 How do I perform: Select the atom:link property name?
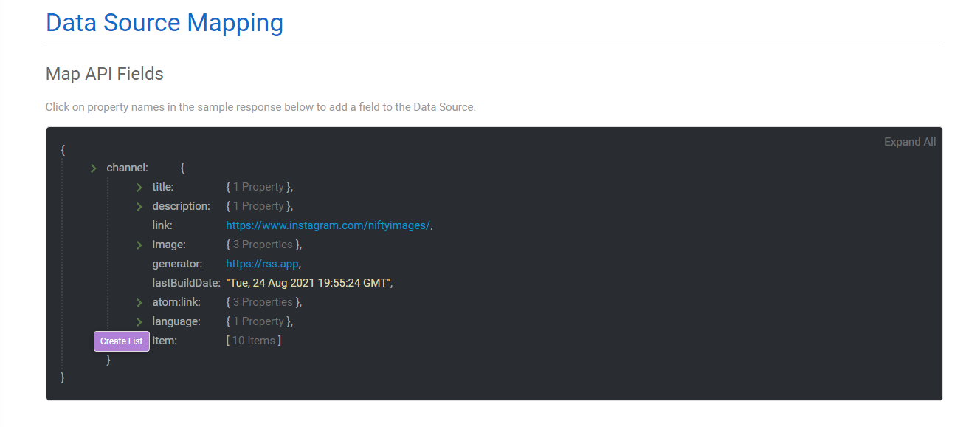click(x=176, y=302)
